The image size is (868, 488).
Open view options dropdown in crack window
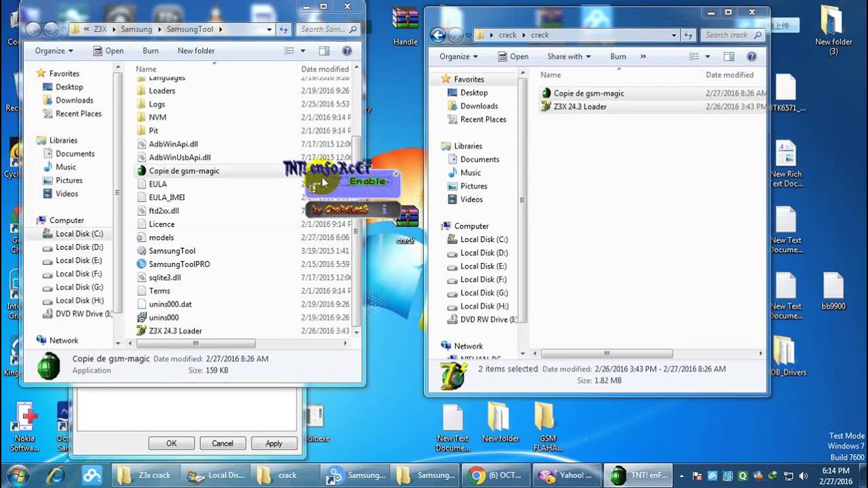(707, 57)
